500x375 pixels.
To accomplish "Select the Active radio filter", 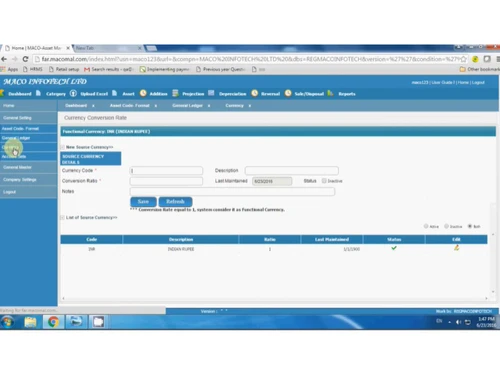I will (x=426, y=226).
